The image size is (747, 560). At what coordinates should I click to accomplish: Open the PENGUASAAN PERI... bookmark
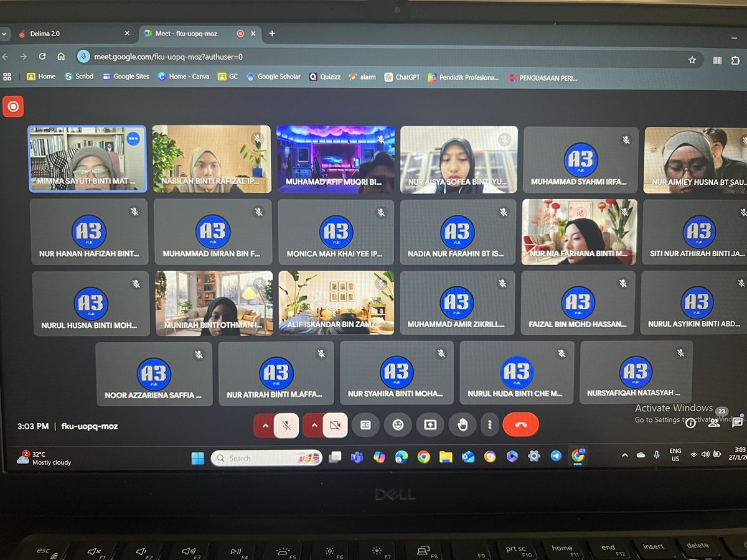(543, 78)
